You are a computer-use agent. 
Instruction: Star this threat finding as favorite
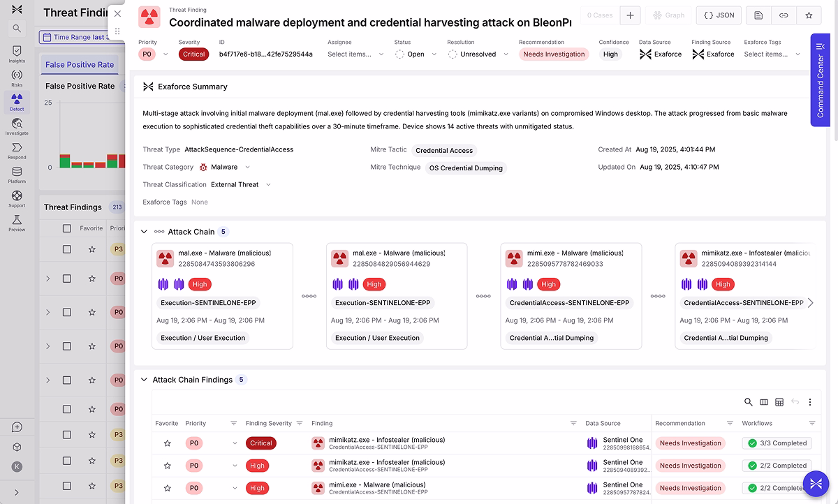click(x=809, y=15)
